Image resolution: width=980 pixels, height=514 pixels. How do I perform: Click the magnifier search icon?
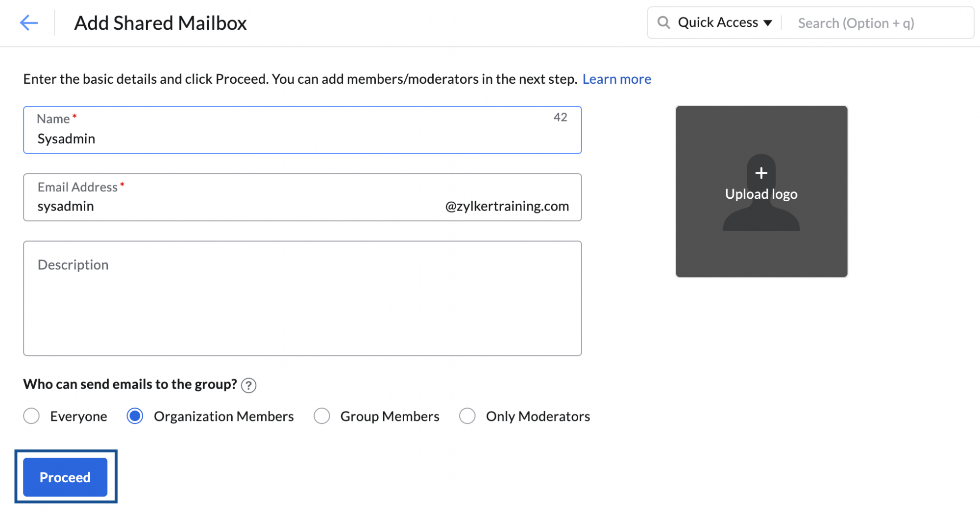coord(663,23)
